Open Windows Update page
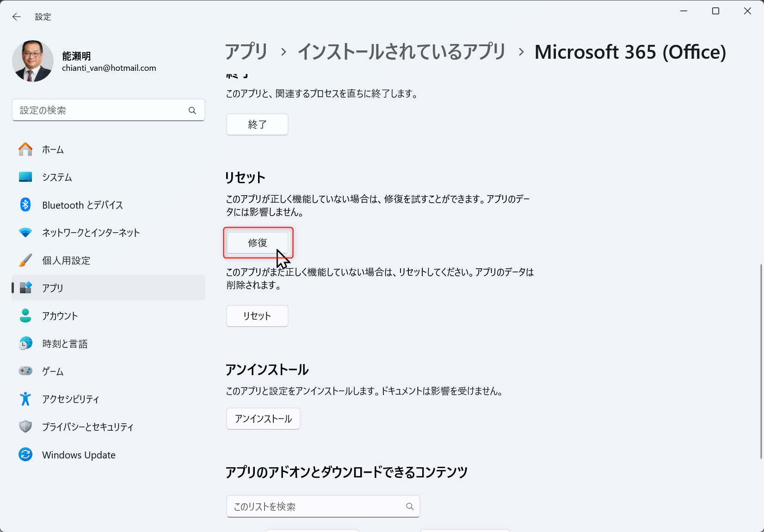Image resolution: width=764 pixels, height=532 pixels. (x=108, y=455)
